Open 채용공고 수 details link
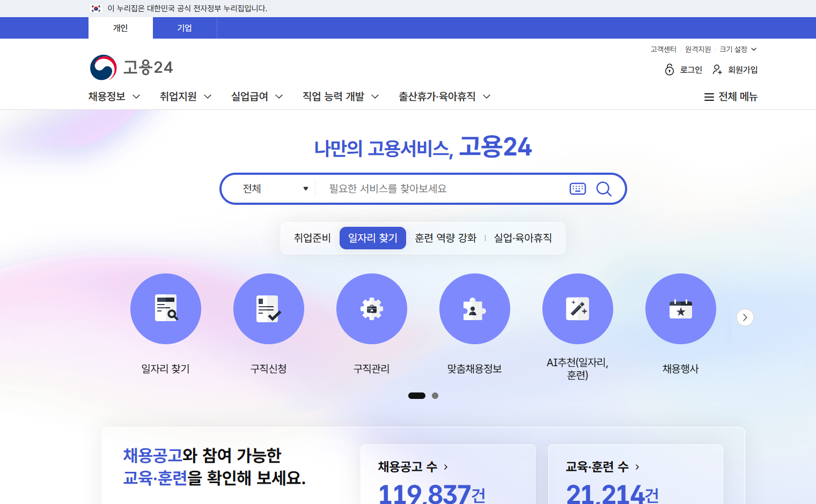816x504 pixels. pyautogui.click(x=412, y=466)
